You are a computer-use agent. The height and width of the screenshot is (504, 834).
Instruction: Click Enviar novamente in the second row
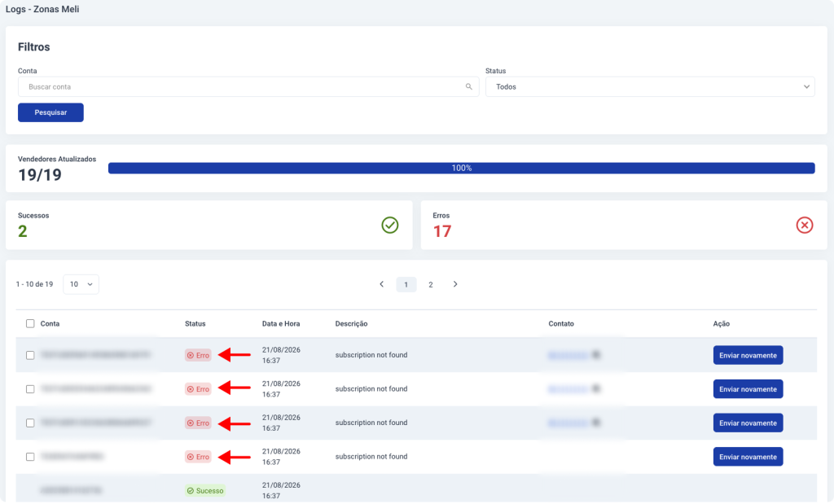[748, 389]
